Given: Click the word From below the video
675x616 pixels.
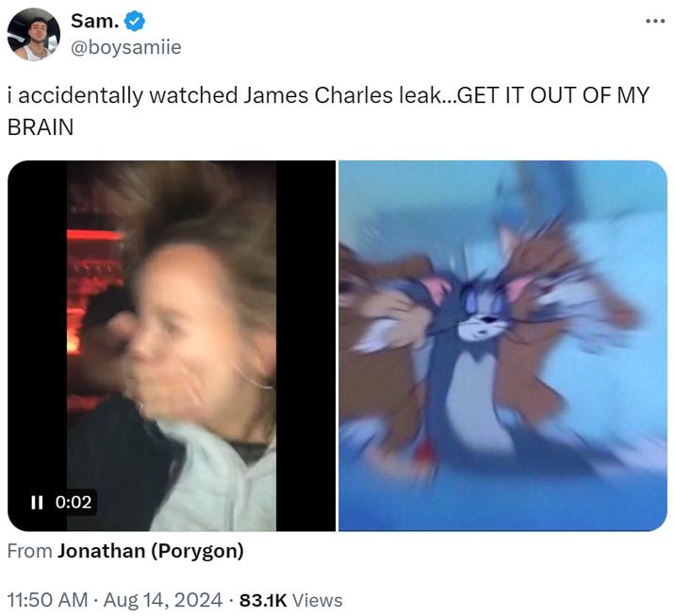Looking at the screenshot, I should [x=30, y=551].
